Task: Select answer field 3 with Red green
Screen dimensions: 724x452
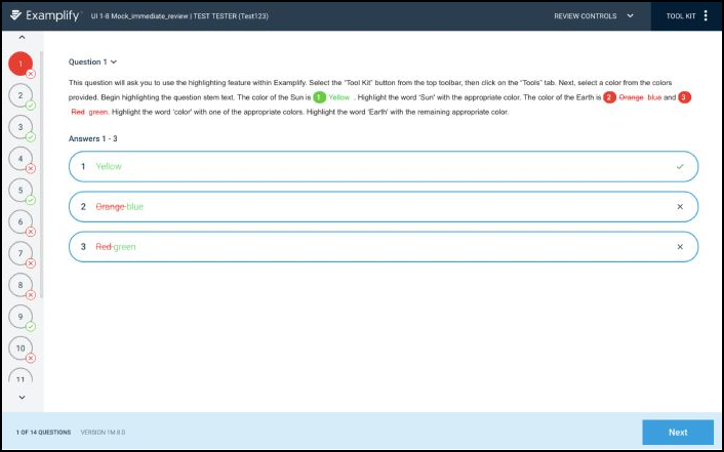Action: [x=383, y=247]
